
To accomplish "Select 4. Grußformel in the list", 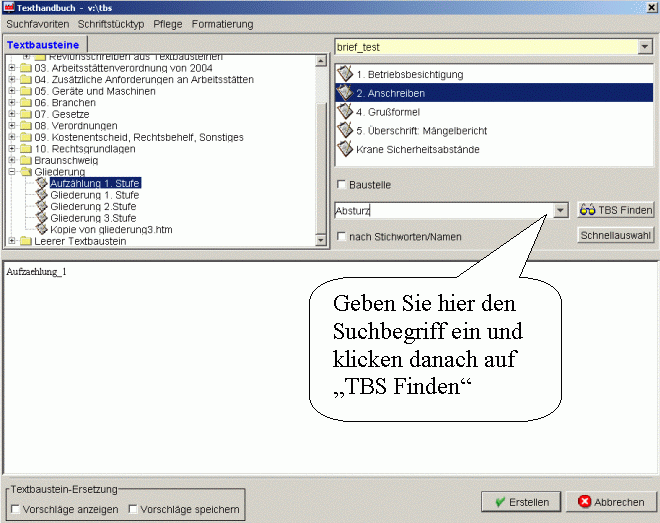I will [494, 112].
